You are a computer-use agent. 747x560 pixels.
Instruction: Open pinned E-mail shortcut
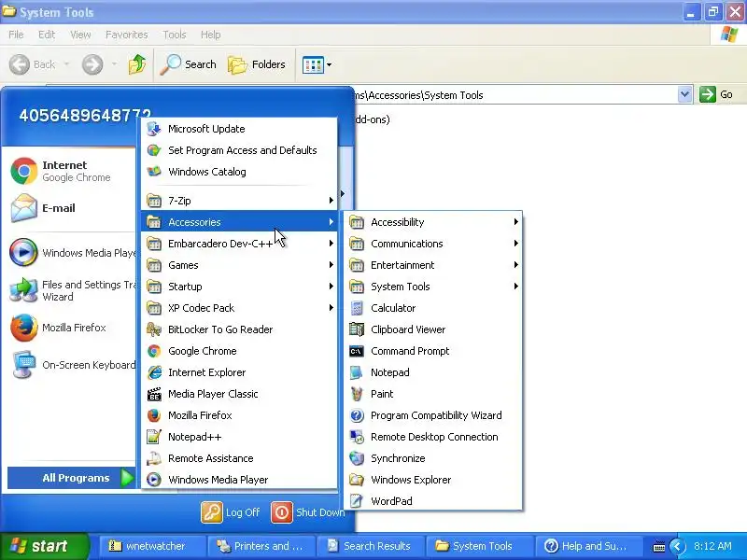[72, 208]
